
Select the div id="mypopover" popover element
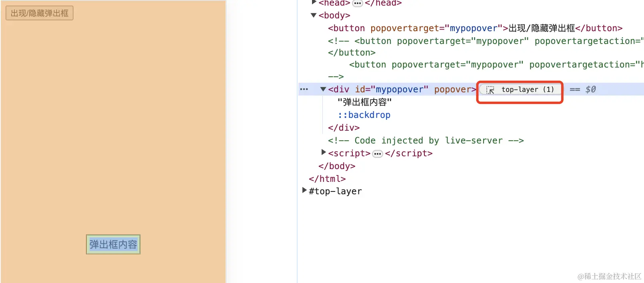[402, 90]
